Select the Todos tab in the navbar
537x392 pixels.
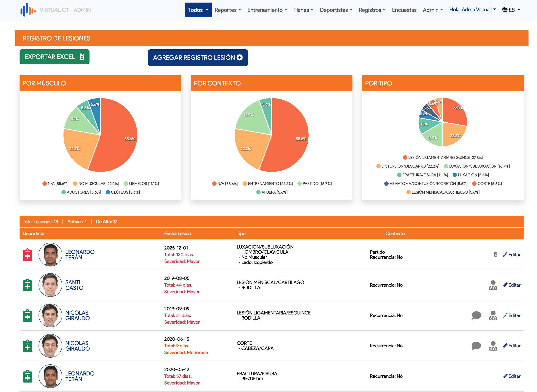(x=198, y=10)
